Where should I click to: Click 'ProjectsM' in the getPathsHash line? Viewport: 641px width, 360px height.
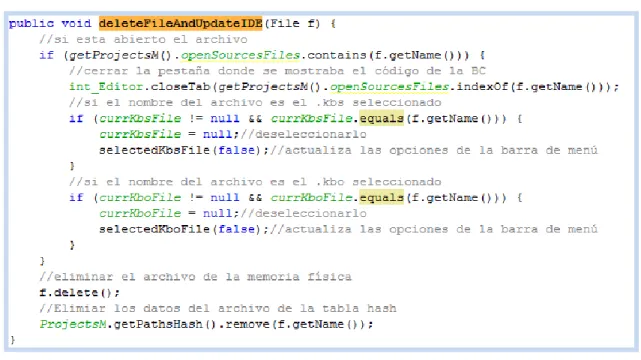click(x=73, y=324)
